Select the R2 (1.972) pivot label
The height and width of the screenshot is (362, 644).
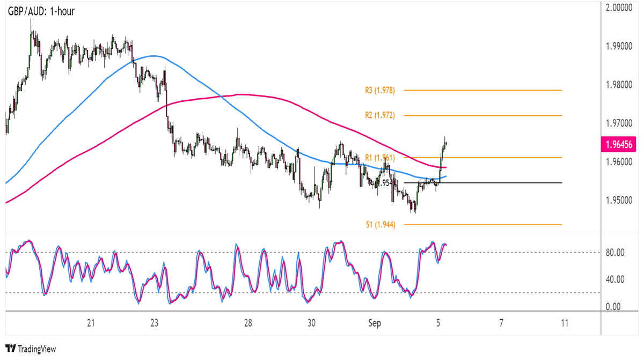coord(379,116)
